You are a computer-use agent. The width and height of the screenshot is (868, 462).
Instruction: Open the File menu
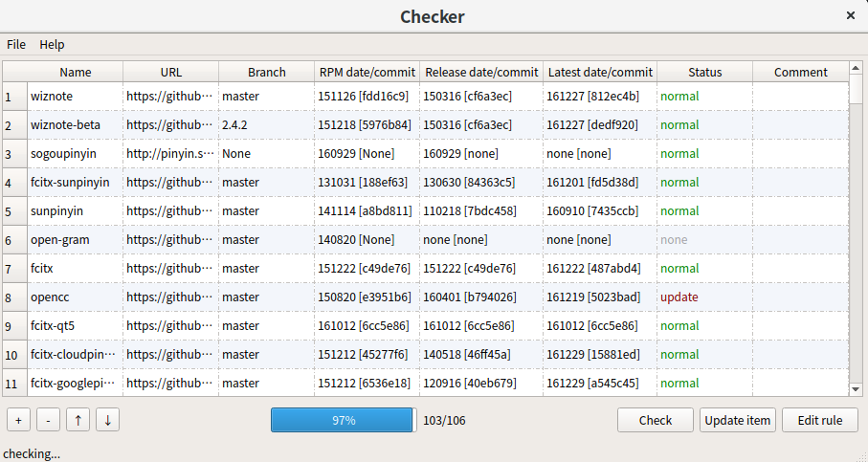16,44
